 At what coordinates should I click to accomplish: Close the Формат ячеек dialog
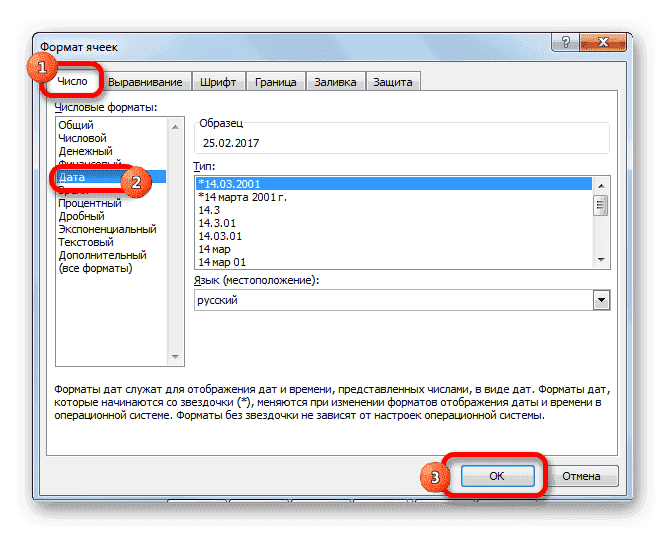[x=603, y=42]
